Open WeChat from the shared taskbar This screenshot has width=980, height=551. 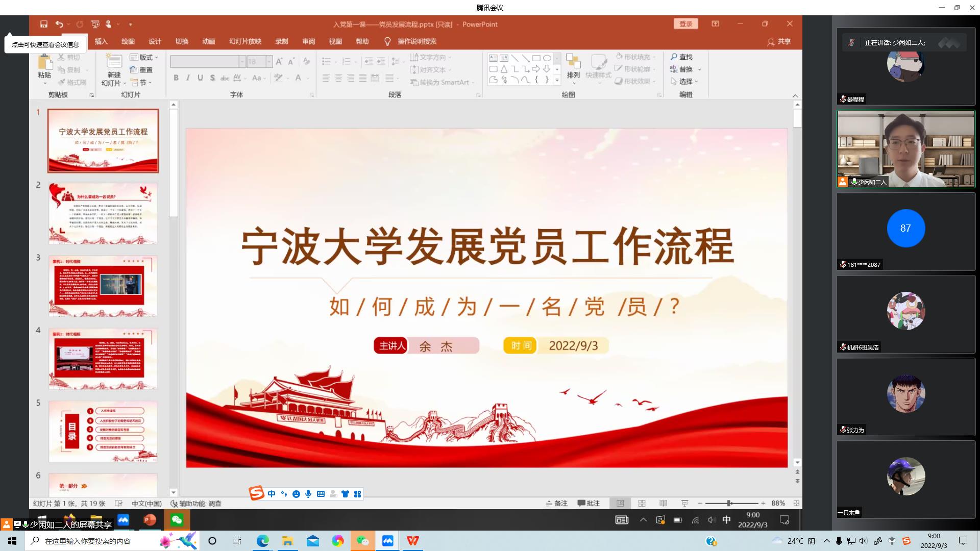(x=177, y=520)
